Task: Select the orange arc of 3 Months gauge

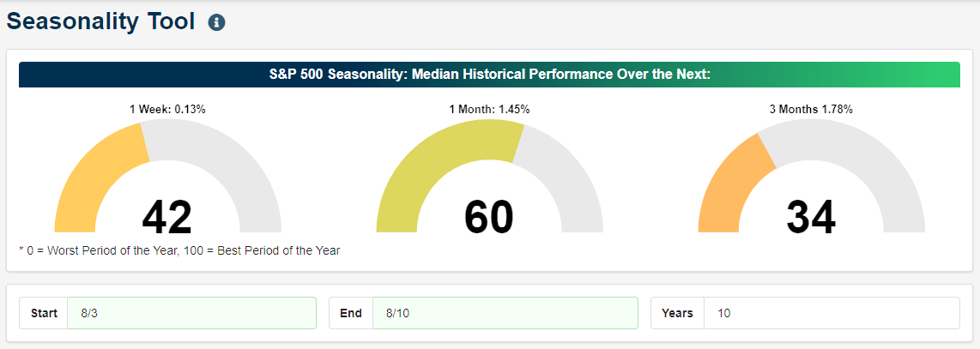Action: pyautogui.click(x=725, y=187)
